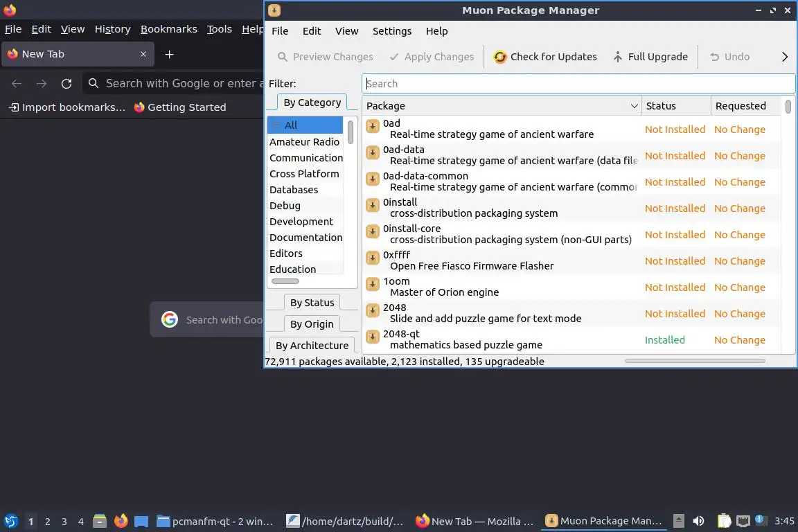Viewport: 798px width, 532px height.
Task: Switch to pcmanfm-qt in the taskbar
Action: [215, 522]
